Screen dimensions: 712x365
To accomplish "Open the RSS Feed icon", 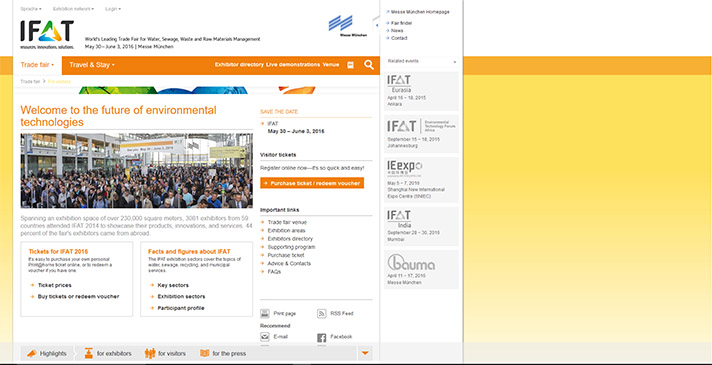I will [x=321, y=313].
